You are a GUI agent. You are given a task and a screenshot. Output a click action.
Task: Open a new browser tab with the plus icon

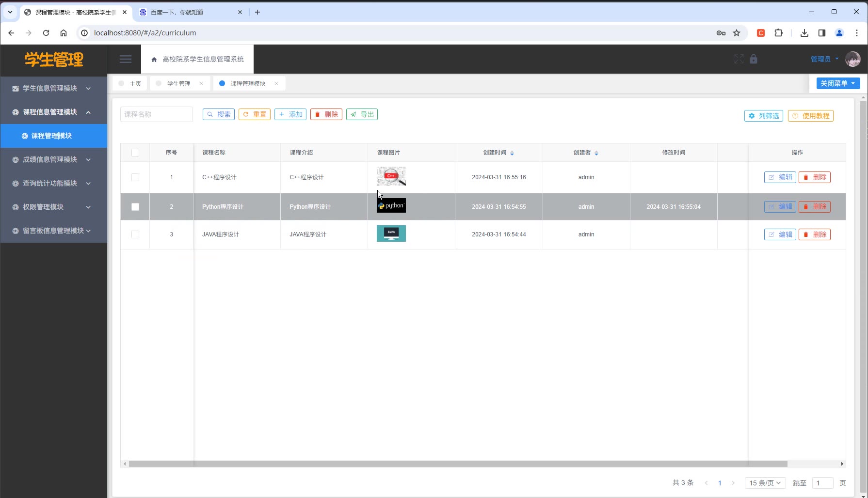point(257,12)
